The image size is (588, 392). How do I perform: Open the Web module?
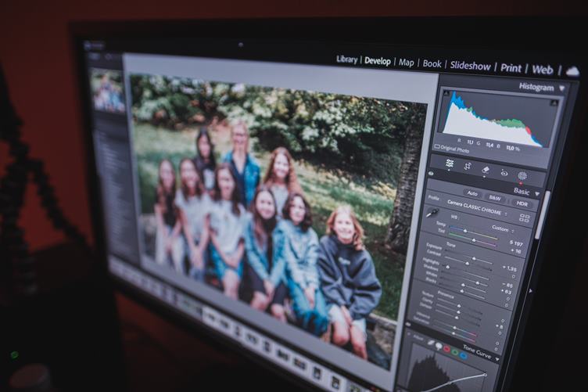(x=542, y=70)
